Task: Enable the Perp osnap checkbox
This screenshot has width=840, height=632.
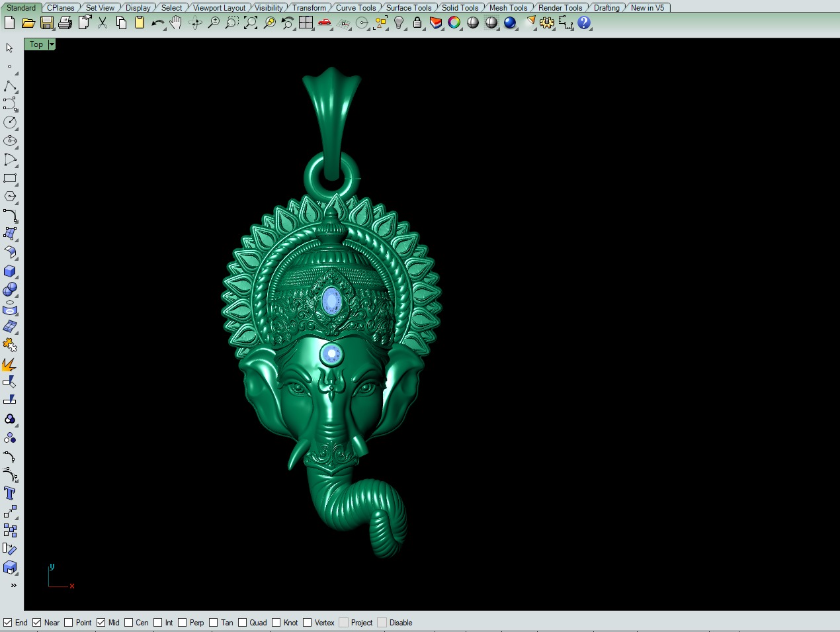Action: point(183,623)
